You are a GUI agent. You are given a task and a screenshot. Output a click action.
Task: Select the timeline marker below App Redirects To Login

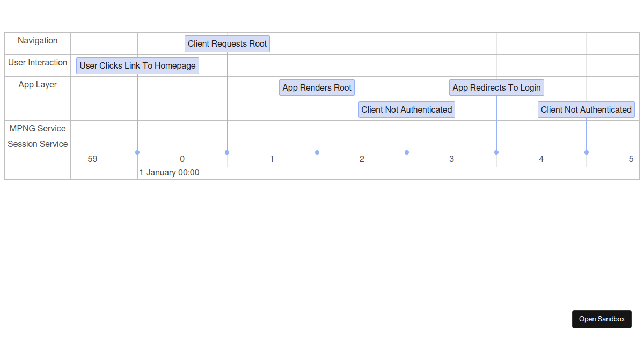point(496,152)
